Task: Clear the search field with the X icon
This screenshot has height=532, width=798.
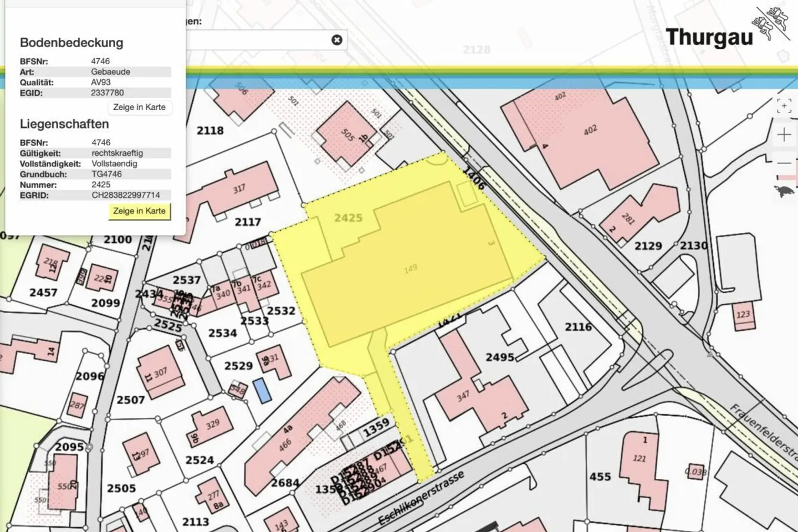Action: pyautogui.click(x=337, y=40)
